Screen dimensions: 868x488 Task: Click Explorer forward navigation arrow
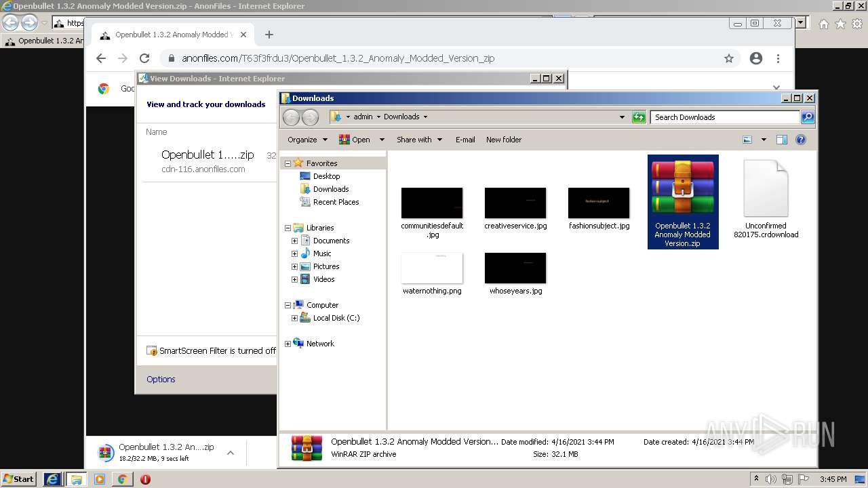click(x=310, y=117)
